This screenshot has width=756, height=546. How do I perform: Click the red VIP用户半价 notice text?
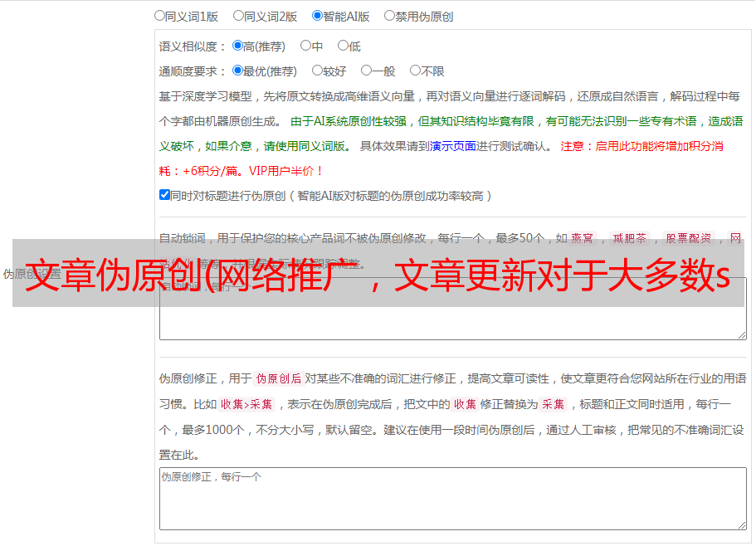285,171
